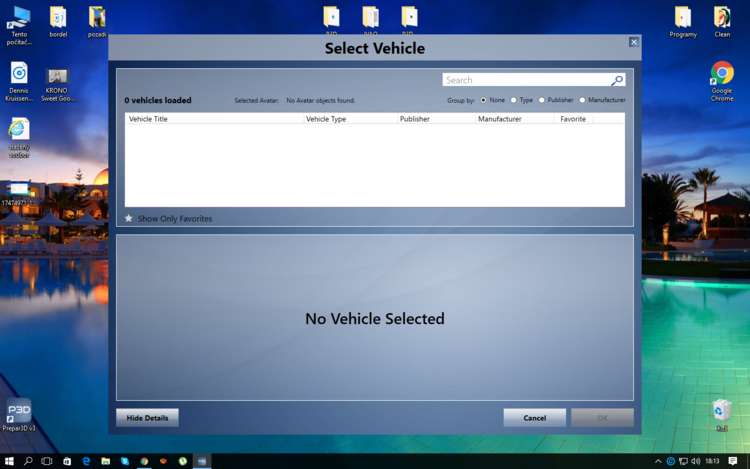Open KRONO Sweet Goo desktop video file

[x=57, y=85]
